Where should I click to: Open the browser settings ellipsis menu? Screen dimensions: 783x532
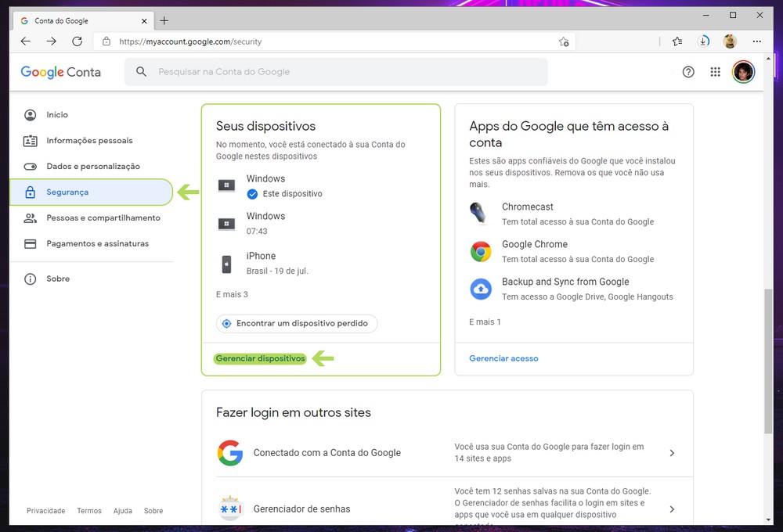point(756,41)
